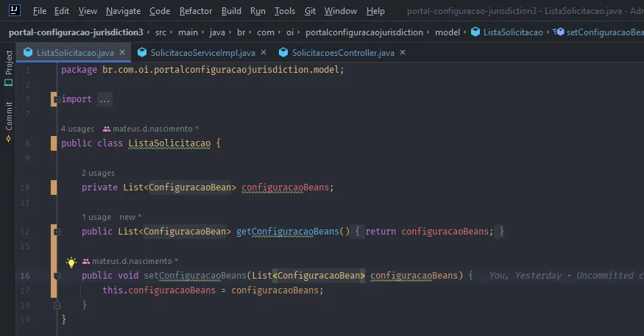This screenshot has width=644, height=336.
Task: Select the ListaSolicitacao.java editor tab
Action: tap(75, 52)
